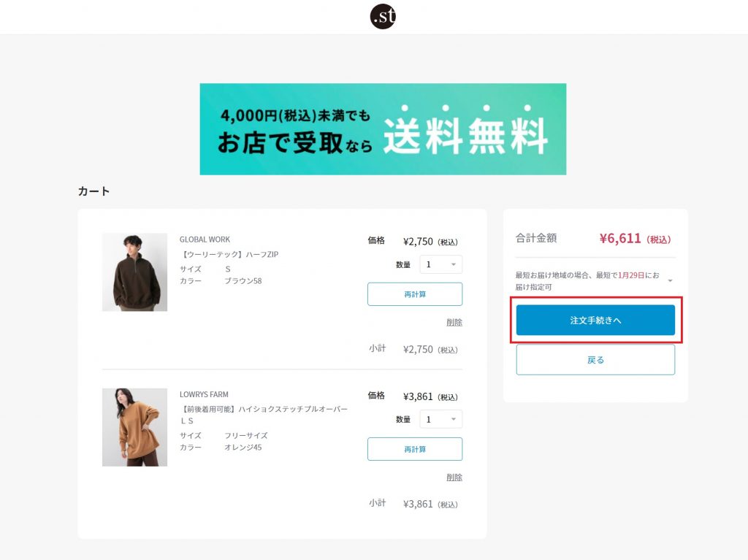This screenshot has width=748, height=560.
Task: Click the .st logo
Action: click(x=383, y=16)
